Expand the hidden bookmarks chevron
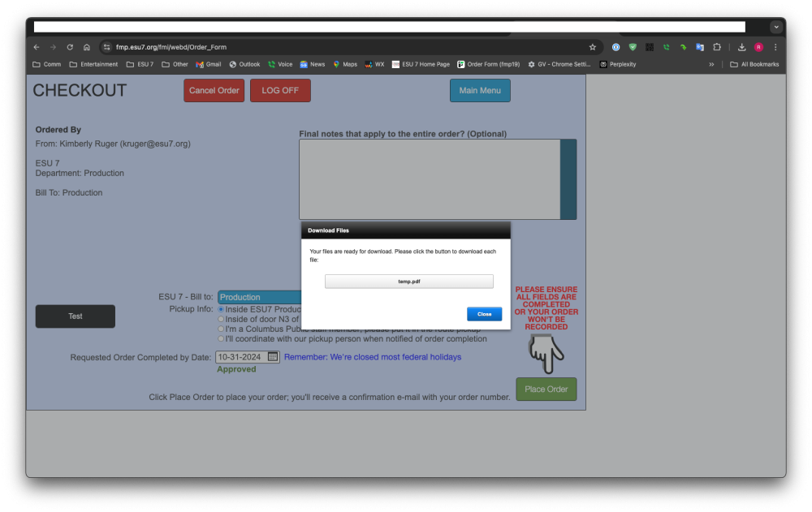 pos(712,64)
